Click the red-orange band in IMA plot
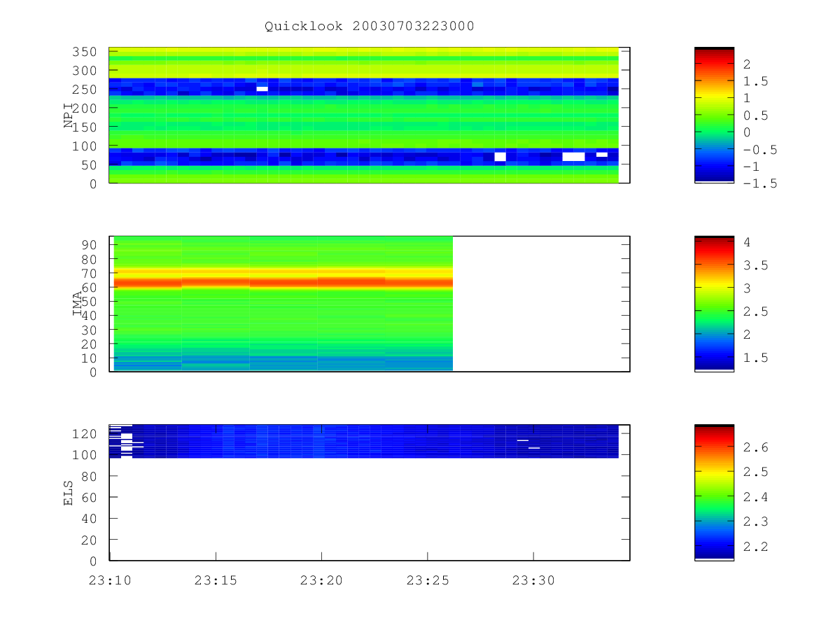Image resolution: width=840 pixels, height=630 pixels. (283, 282)
